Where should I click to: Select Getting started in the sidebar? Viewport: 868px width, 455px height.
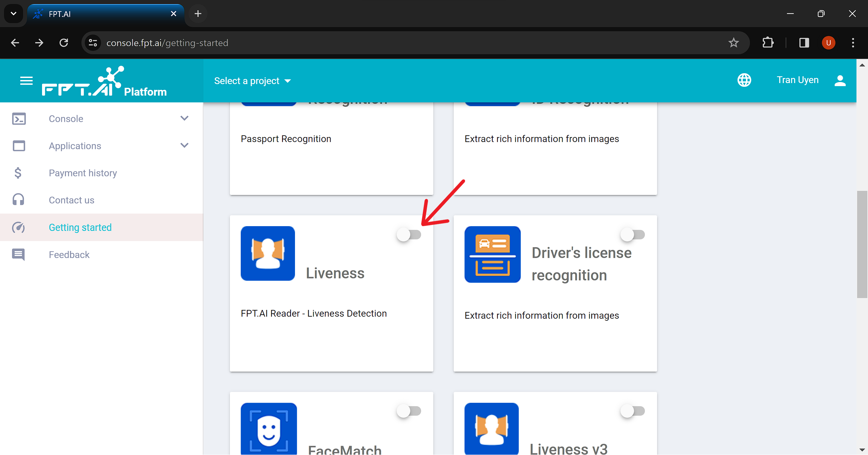[102, 227]
